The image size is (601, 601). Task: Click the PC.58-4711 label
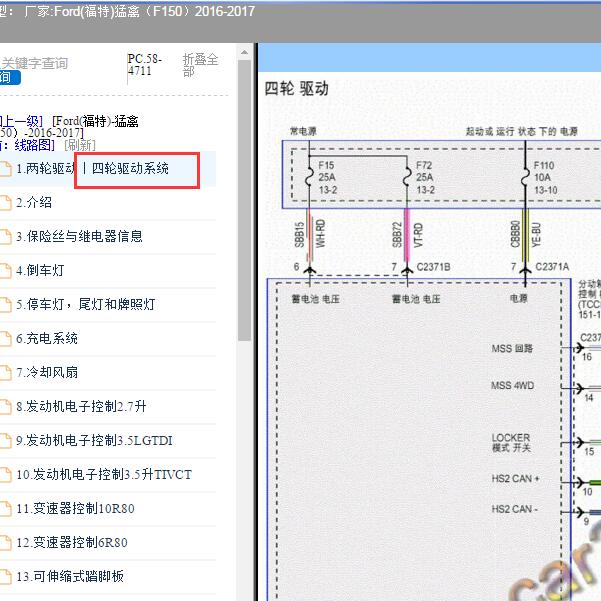pos(145,65)
